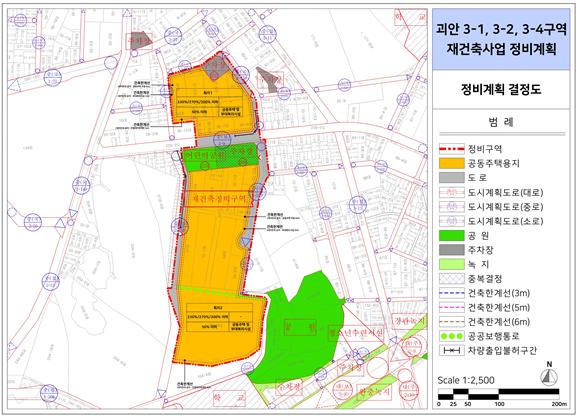
Task: Select the light gray 도로 legend swatch
Action: click(452, 178)
